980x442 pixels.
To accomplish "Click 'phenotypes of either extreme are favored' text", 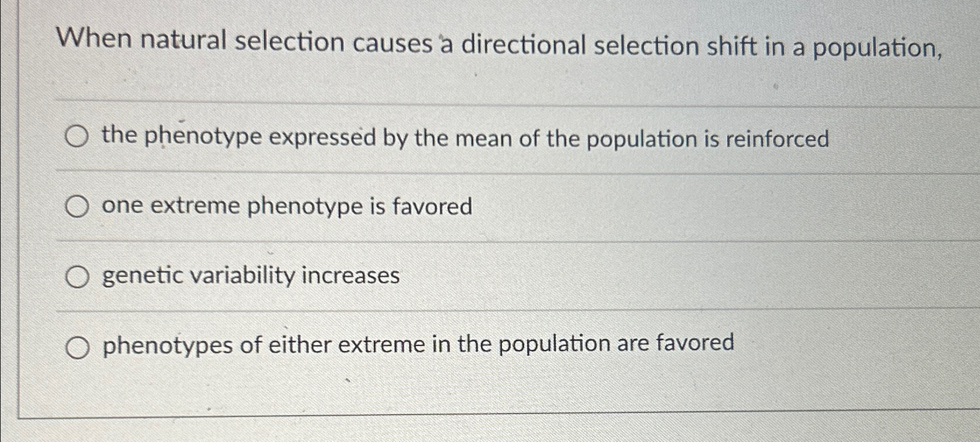I will point(416,344).
